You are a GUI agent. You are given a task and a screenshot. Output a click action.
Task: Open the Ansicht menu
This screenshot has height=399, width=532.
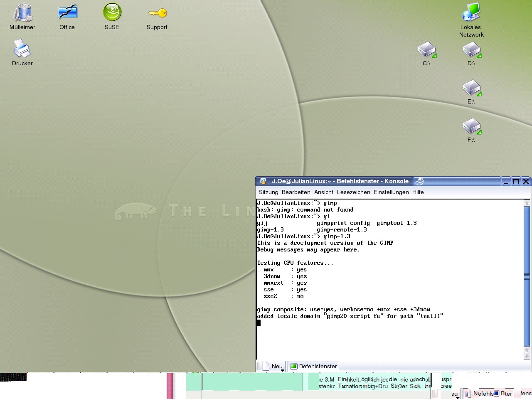click(324, 192)
